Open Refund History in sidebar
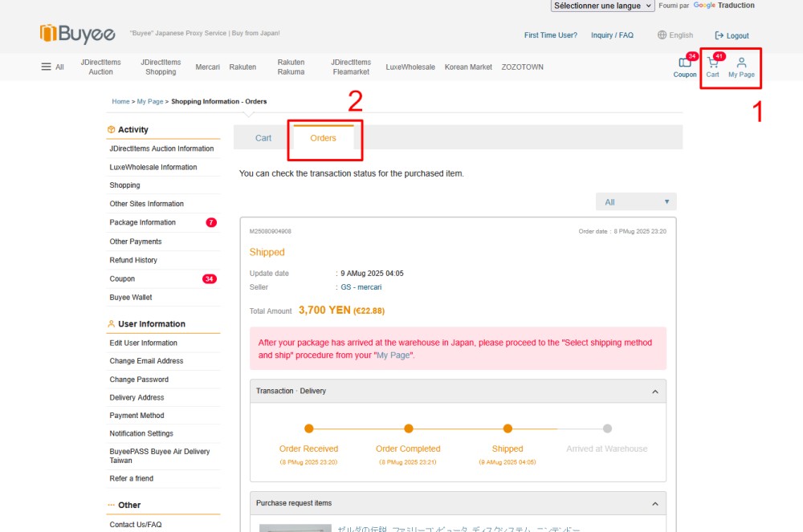803x532 pixels. (x=133, y=260)
